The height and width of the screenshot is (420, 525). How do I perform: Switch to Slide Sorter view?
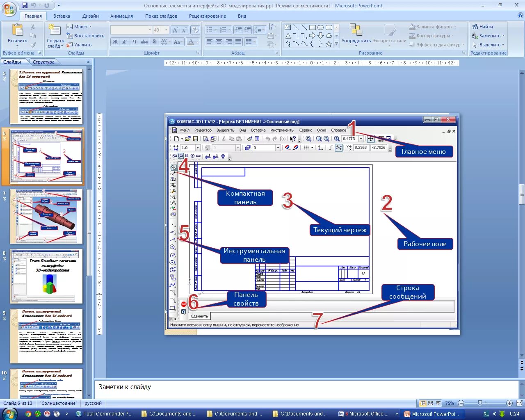[431, 403]
